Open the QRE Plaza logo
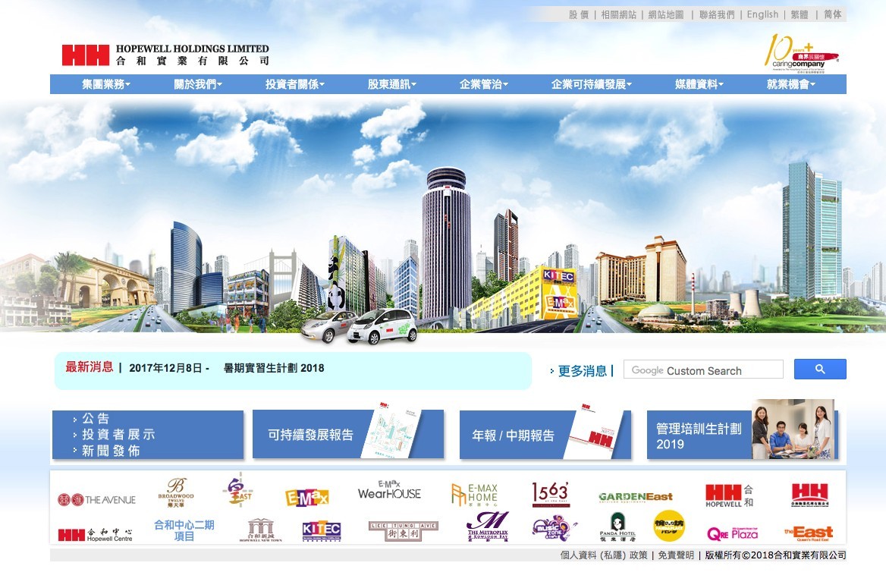Image resolution: width=886 pixels, height=588 pixels. 732,533
